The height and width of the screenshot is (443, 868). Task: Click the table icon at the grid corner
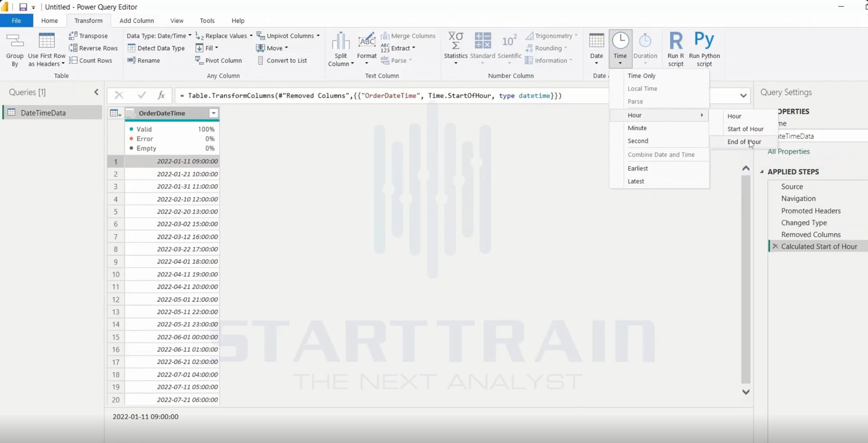115,113
